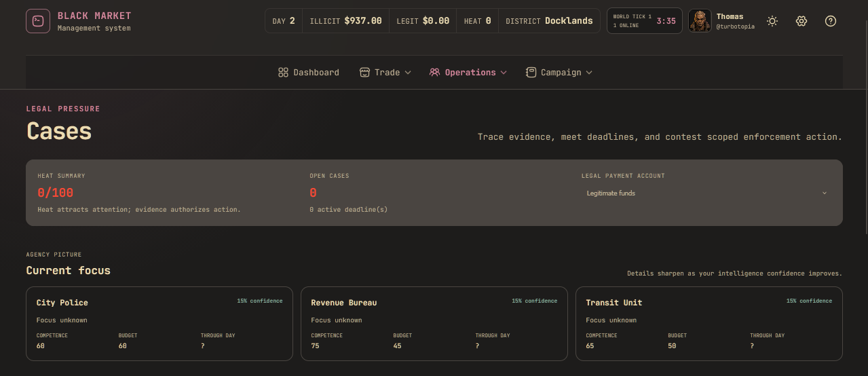Click the LEGIT $0.00 balance
This screenshot has width=868, height=376.
pos(423,21)
